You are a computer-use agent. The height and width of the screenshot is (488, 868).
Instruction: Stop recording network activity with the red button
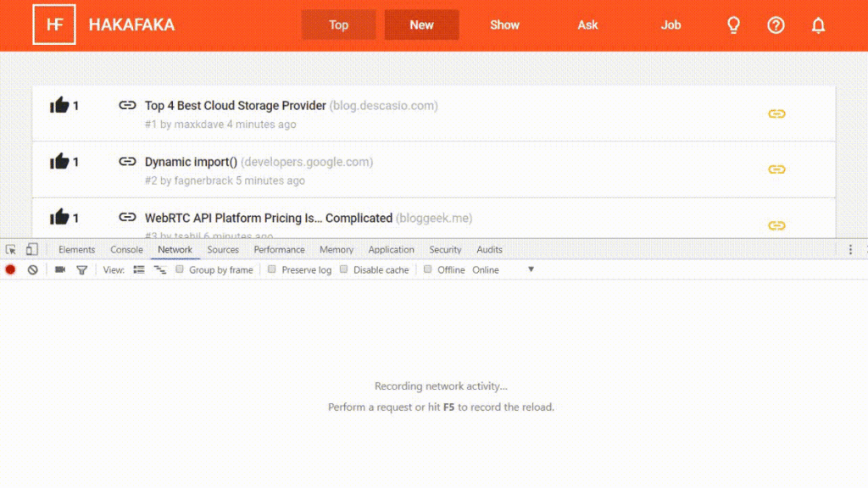click(9, 269)
